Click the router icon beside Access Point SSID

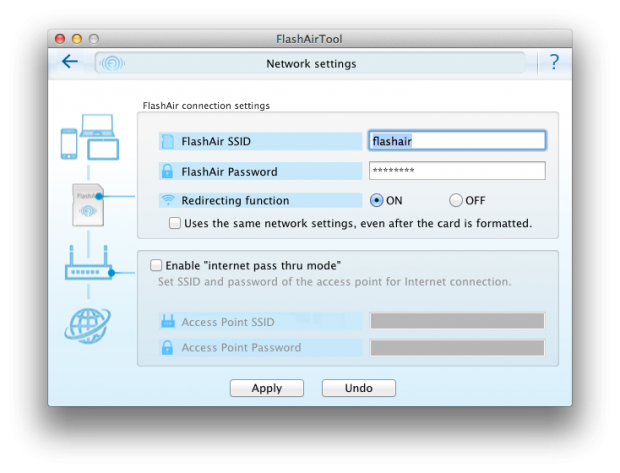click(x=168, y=322)
